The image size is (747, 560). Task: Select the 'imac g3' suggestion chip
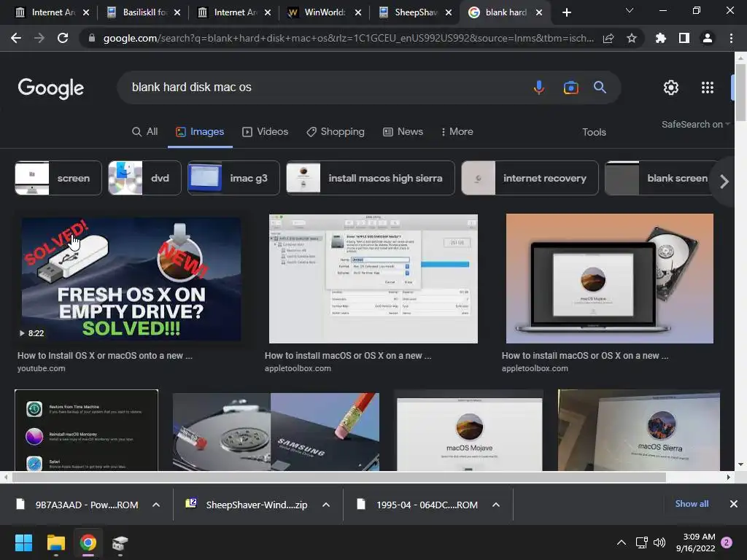click(233, 178)
